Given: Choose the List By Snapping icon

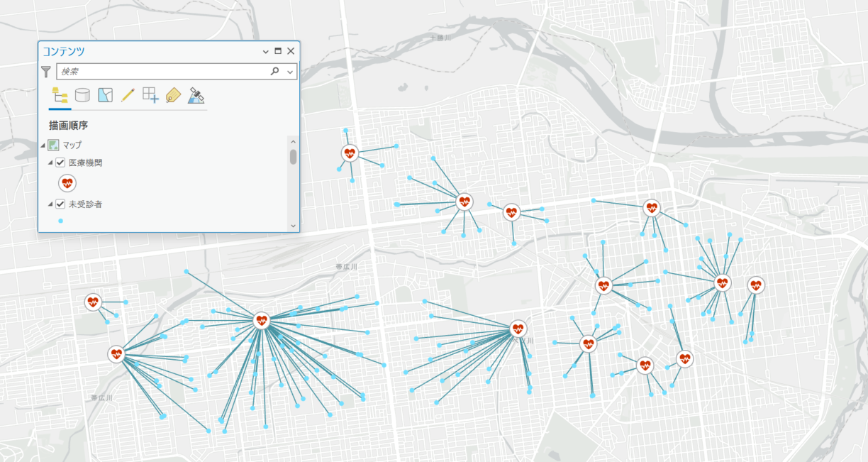Looking at the screenshot, I should [x=150, y=95].
